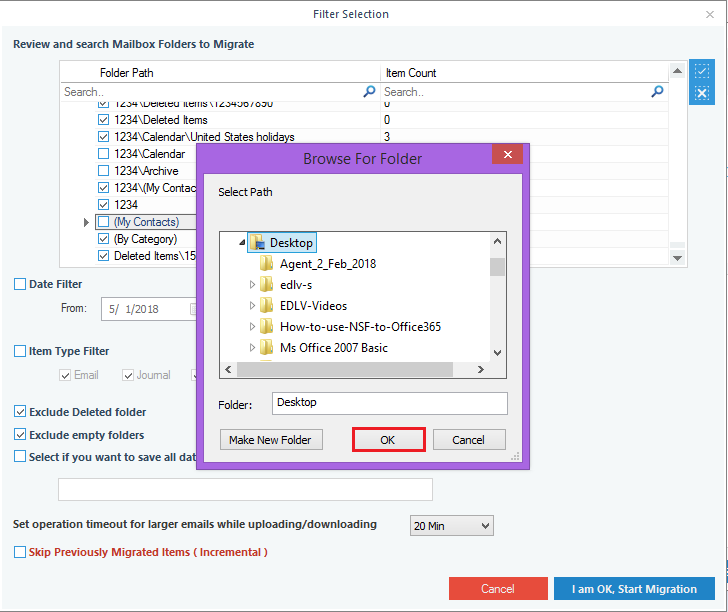Click the Folder Path search magnifier icon

coord(369,91)
